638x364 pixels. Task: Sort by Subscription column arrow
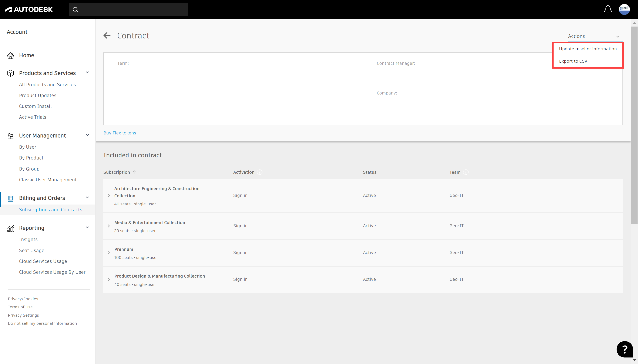(134, 172)
